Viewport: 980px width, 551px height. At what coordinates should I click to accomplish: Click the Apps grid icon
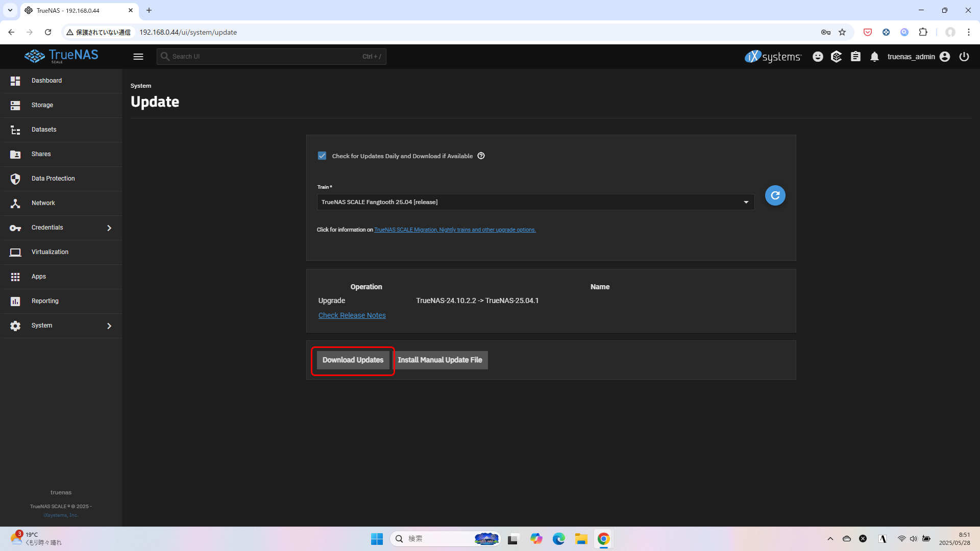click(15, 277)
